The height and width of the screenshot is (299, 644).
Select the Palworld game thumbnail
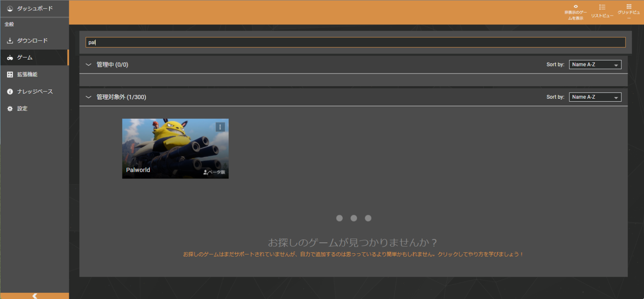(175, 148)
